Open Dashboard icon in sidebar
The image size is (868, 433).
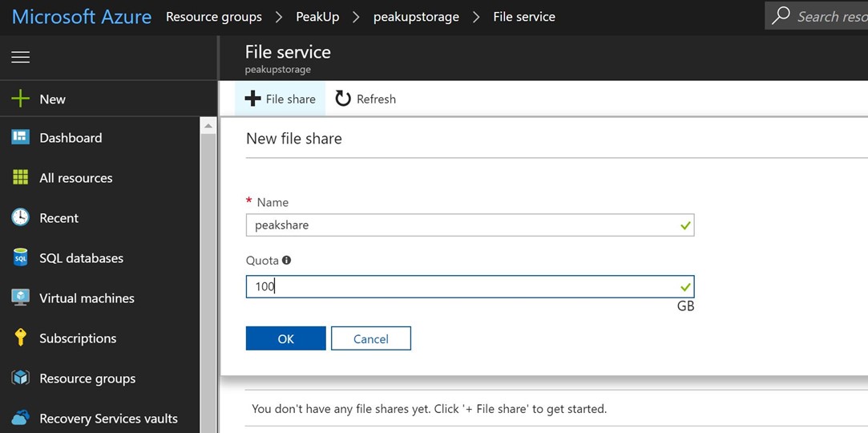click(x=21, y=137)
